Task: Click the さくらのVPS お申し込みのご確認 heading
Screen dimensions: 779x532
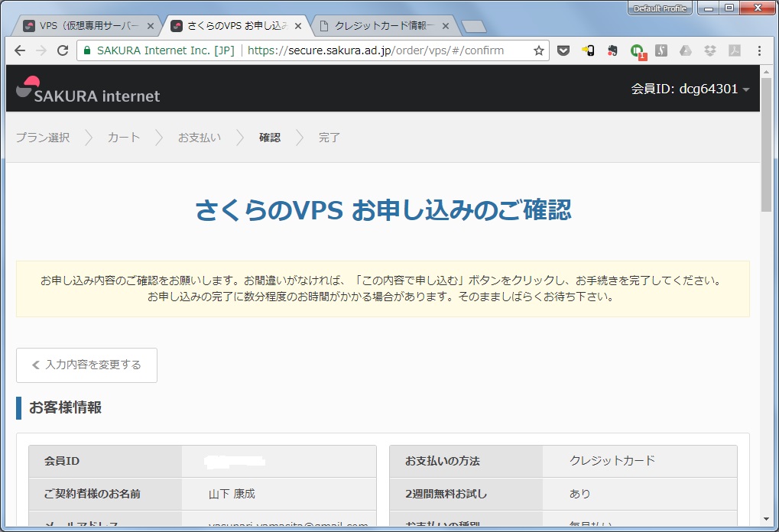Action: click(x=383, y=209)
